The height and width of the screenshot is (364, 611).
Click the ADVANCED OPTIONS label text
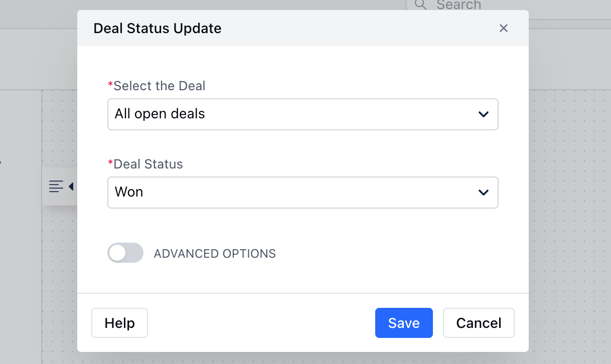215,254
